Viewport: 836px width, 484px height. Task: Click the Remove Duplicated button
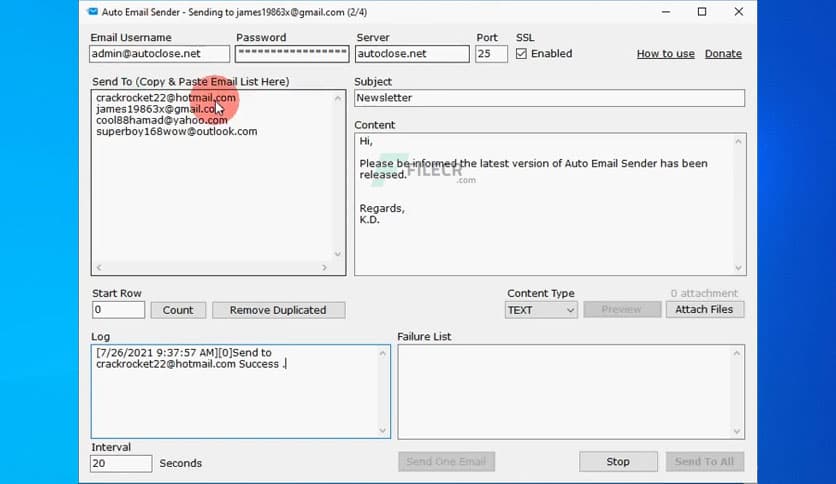pyautogui.click(x=278, y=310)
